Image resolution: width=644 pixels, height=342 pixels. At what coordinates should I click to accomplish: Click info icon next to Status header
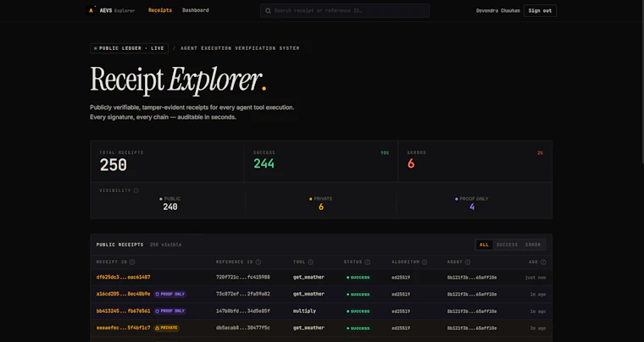click(367, 262)
